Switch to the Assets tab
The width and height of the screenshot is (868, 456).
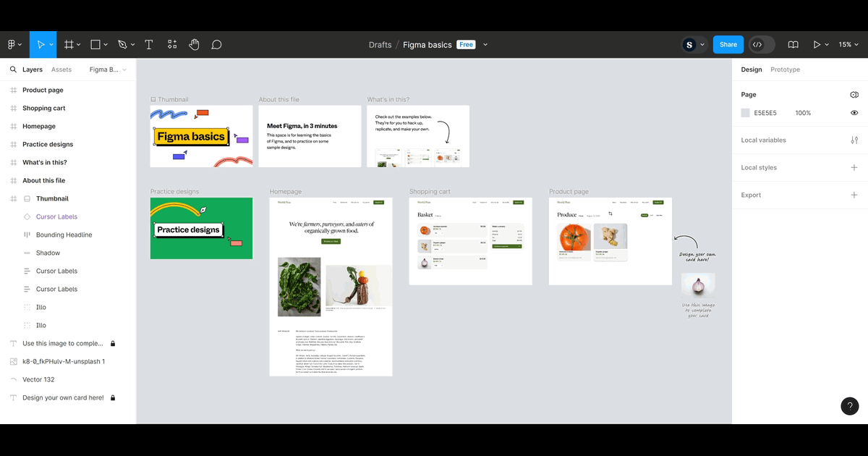[61, 69]
